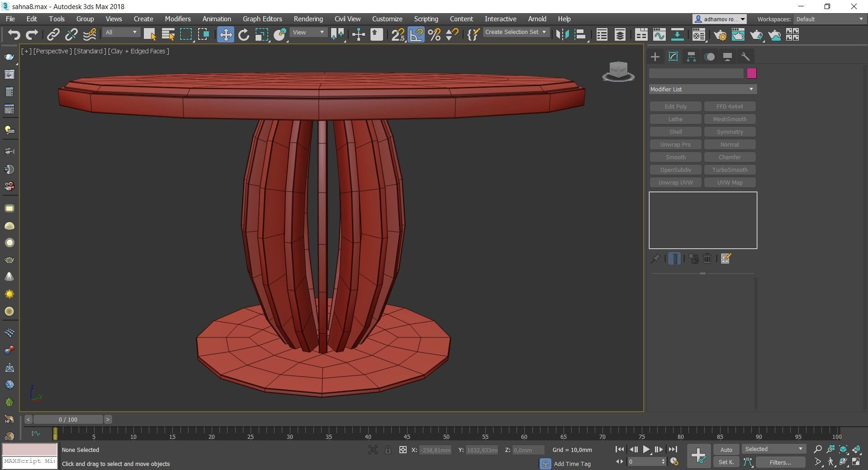This screenshot has height=470, width=868.
Task: Switch to the Utilities command panel tab
Action: (745, 57)
